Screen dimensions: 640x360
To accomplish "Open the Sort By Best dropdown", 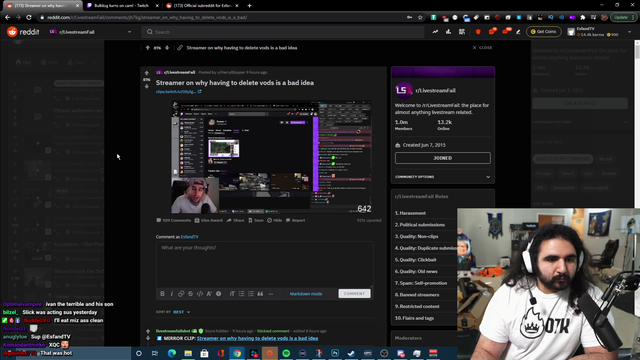I will (x=181, y=312).
